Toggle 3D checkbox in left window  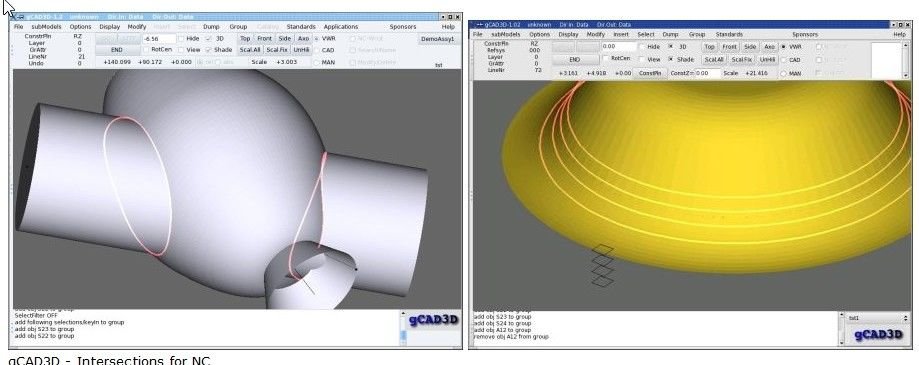pyautogui.click(x=207, y=39)
